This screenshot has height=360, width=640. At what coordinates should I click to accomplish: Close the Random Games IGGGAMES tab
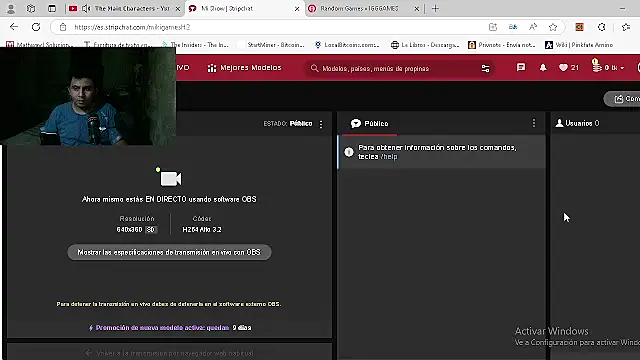click(x=417, y=9)
